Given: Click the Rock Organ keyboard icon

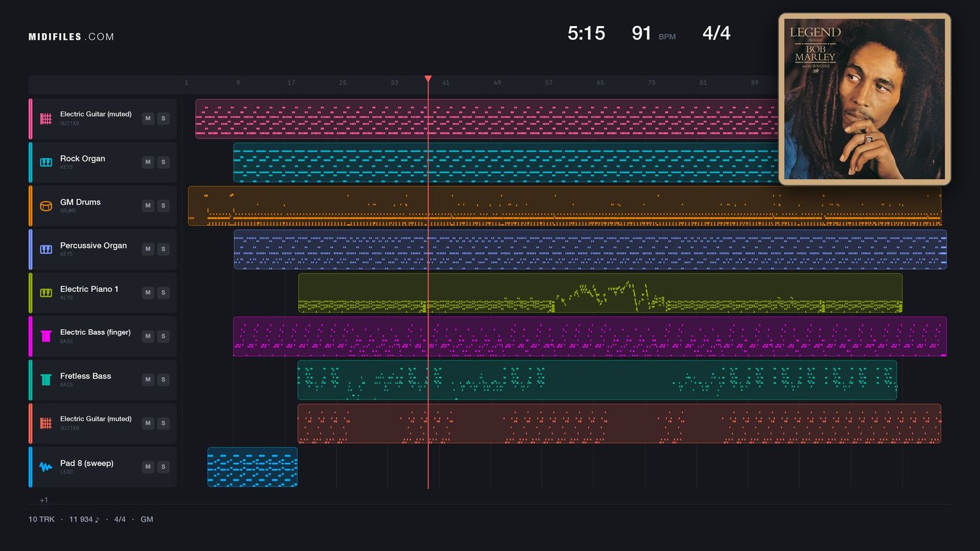Looking at the screenshot, I should [46, 162].
